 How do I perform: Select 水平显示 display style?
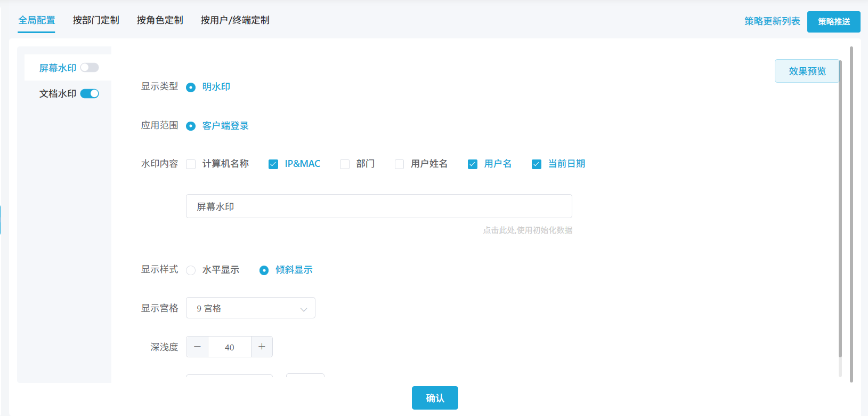tap(191, 270)
